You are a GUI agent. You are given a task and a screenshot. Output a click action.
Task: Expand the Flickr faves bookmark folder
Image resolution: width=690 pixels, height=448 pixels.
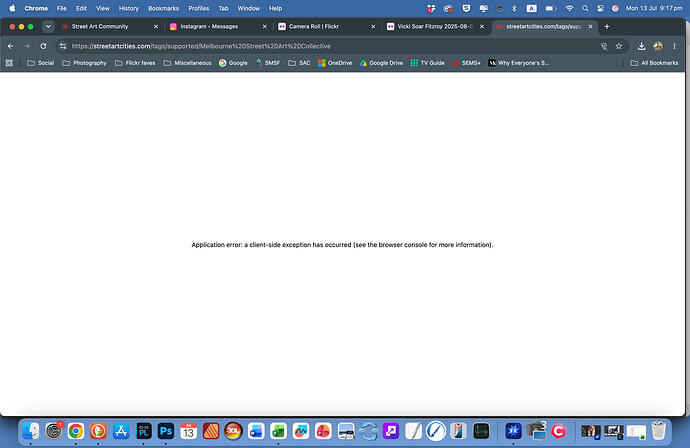135,63
